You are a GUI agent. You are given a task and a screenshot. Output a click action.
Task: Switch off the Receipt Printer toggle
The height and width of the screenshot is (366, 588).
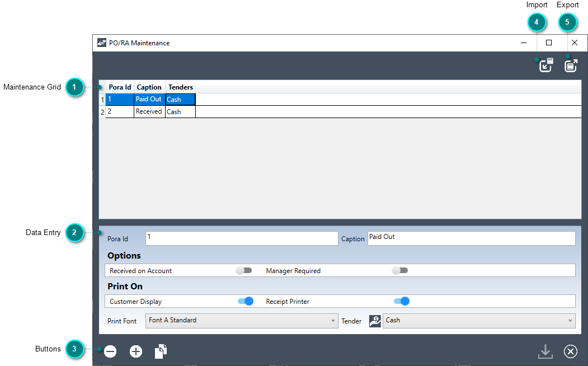[402, 301]
